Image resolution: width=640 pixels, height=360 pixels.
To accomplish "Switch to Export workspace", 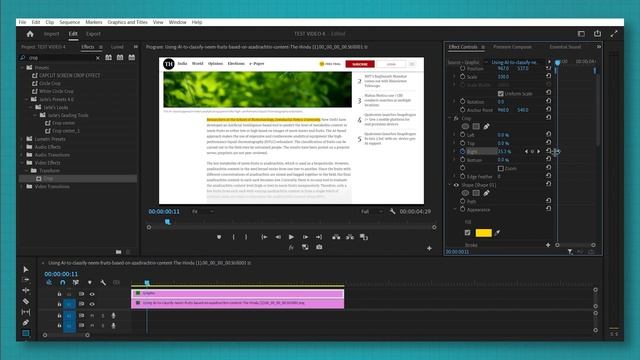I will 93,34.
